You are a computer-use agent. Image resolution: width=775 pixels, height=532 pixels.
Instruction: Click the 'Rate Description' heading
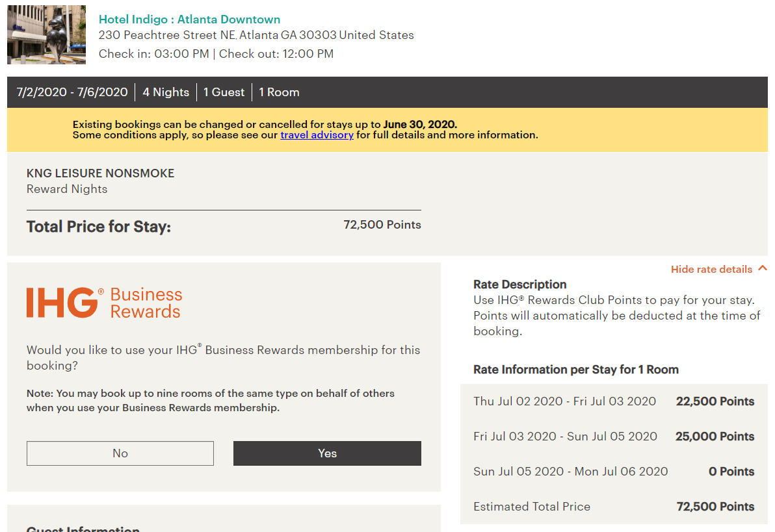(520, 285)
